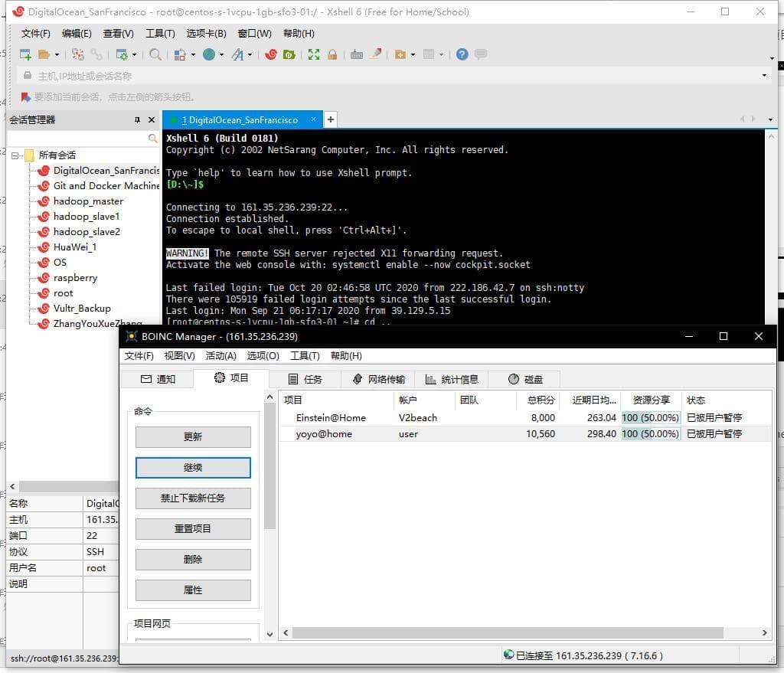784x673 pixels.
Task: Close the DigitalOcean_SanFrancisco tab
Action: coord(313,119)
